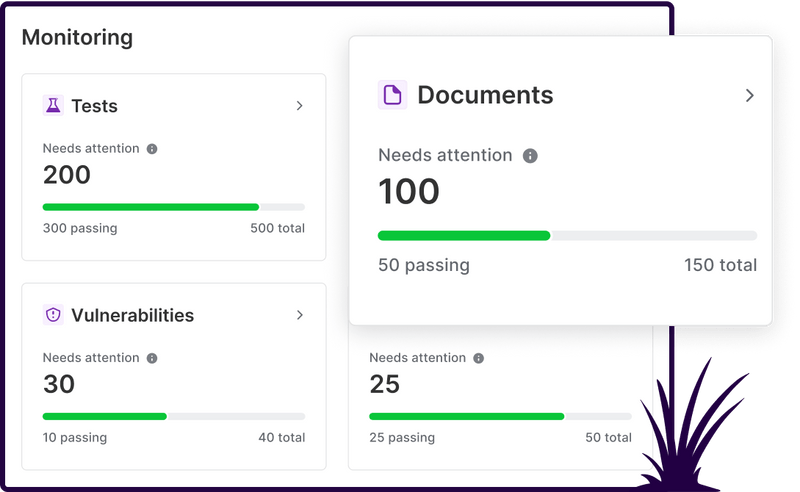The image size is (800, 492).
Task: Select the Vulnerabilities title
Action: point(132,315)
